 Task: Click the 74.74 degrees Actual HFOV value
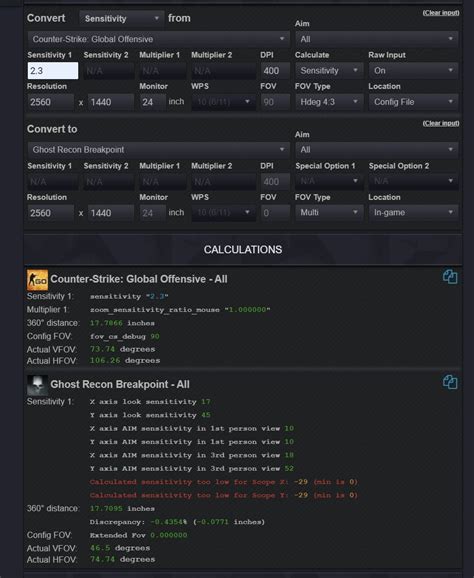[122, 559]
